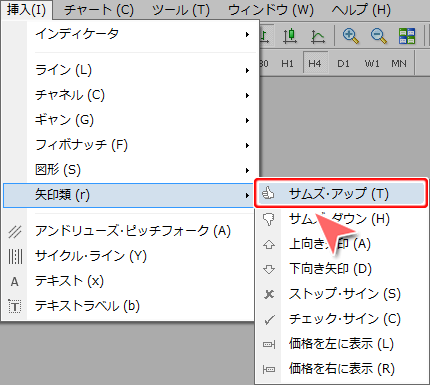Select サムズ・ダウン (H) in submenu
The image size is (430, 385).
pyautogui.click(x=341, y=219)
